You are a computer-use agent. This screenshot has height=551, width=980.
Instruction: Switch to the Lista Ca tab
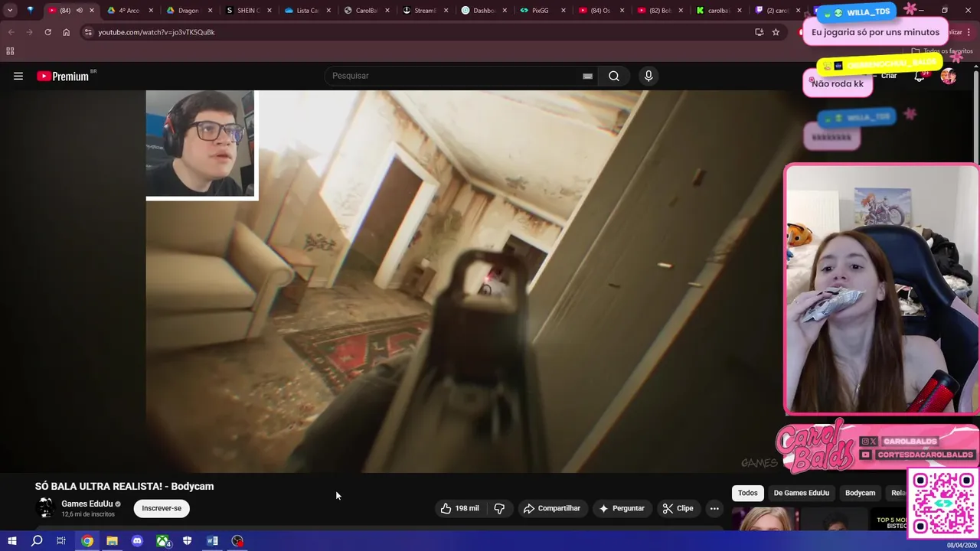pyautogui.click(x=306, y=11)
